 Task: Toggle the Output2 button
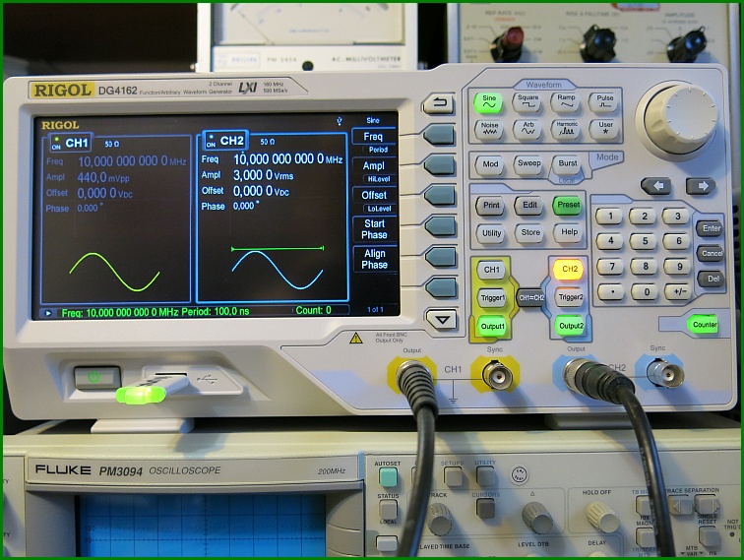coord(571,326)
